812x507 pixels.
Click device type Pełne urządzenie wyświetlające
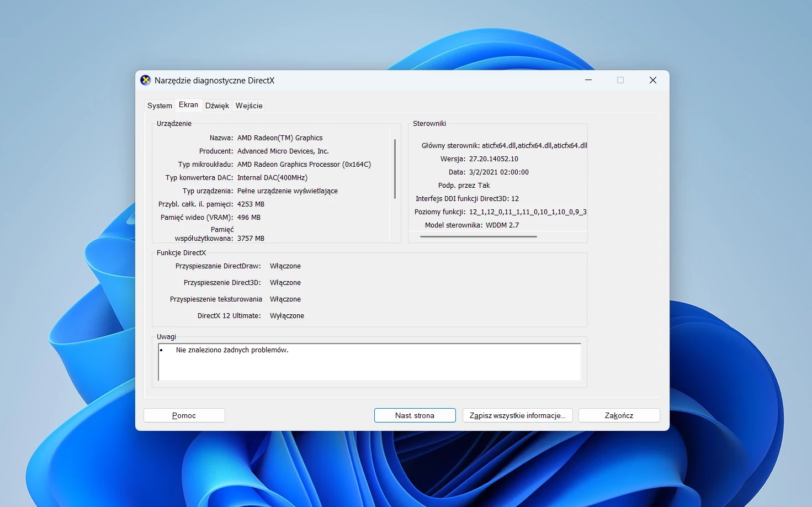tap(288, 191)
